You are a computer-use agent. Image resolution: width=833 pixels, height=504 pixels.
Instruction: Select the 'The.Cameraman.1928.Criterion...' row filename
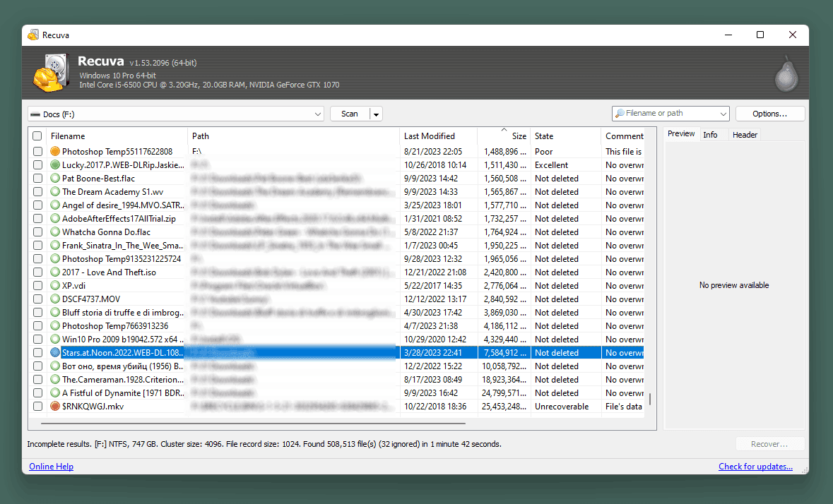click(123, 379)
